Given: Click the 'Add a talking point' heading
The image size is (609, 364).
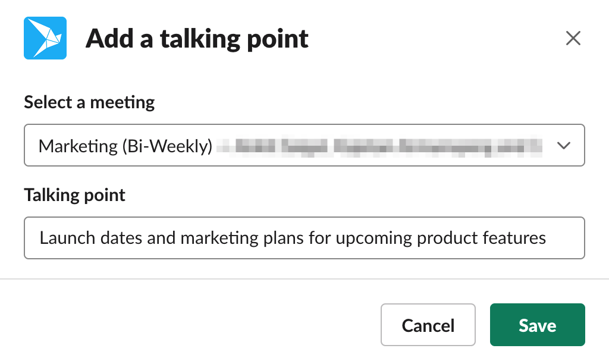Looking at the screenshot, I should point(197,39).
